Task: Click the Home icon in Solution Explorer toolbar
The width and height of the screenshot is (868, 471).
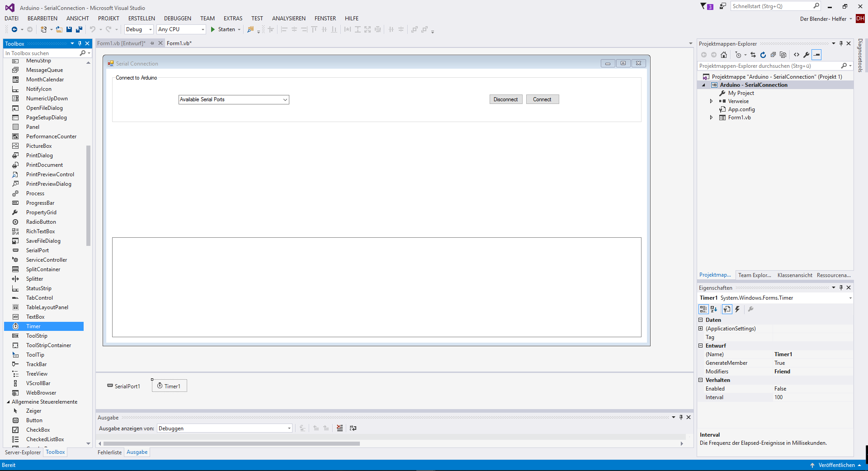Action: tap(724, 55)
